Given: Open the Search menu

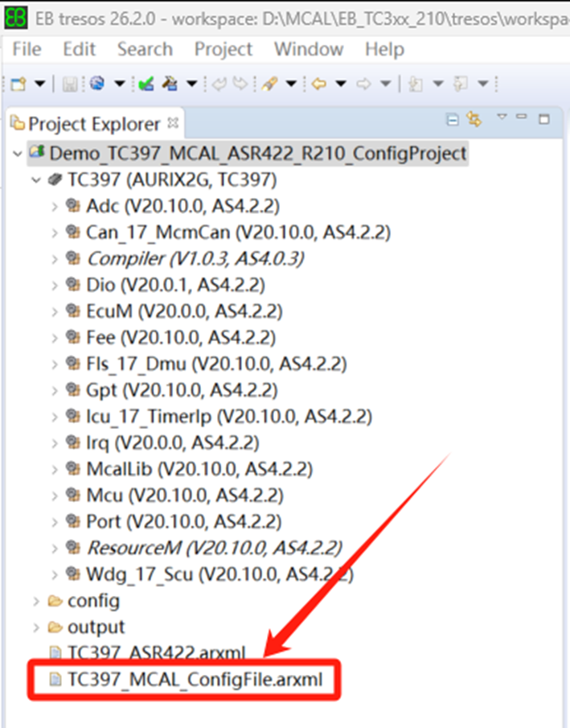Looking at the screenshot, I should click(145, 49).
